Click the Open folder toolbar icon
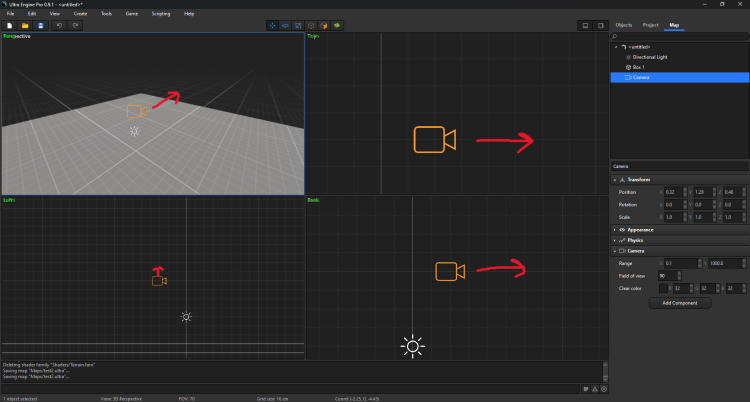Viewport: 750px width, 402px height. coord(24,24)
